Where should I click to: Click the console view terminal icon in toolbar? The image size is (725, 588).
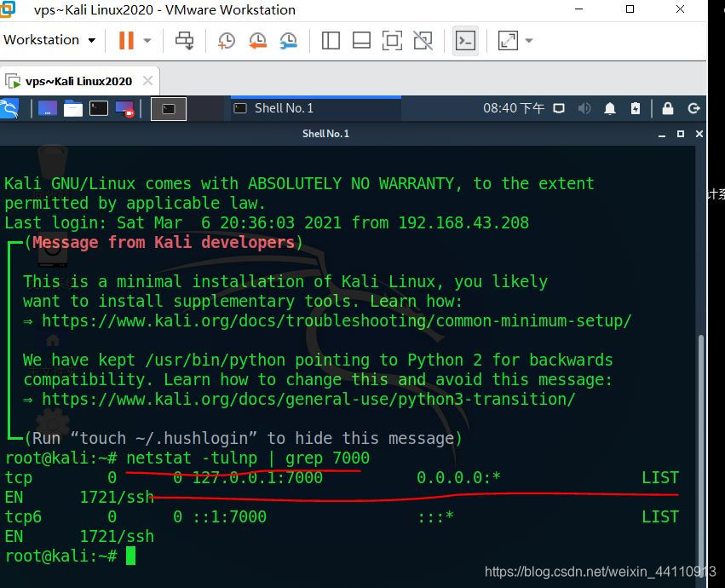(465, 41)
